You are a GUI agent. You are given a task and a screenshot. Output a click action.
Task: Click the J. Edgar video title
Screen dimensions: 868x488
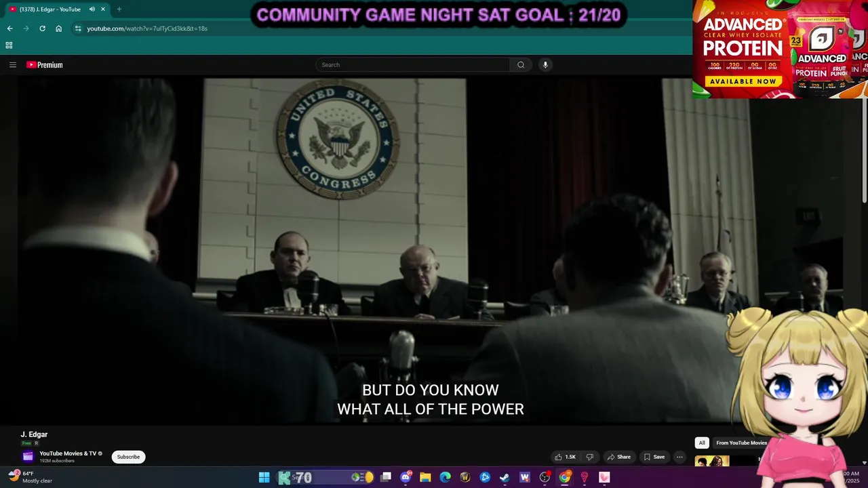[x=34, y=434]
